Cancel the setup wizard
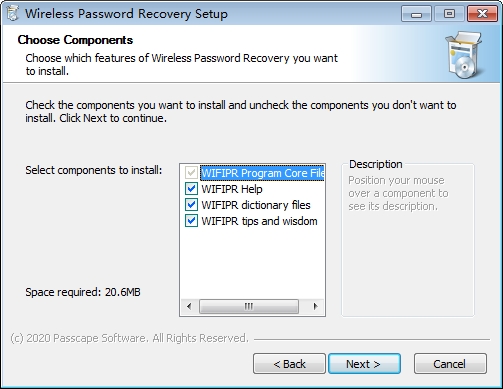Screen dimensions: 503x389 click(450, 364)
